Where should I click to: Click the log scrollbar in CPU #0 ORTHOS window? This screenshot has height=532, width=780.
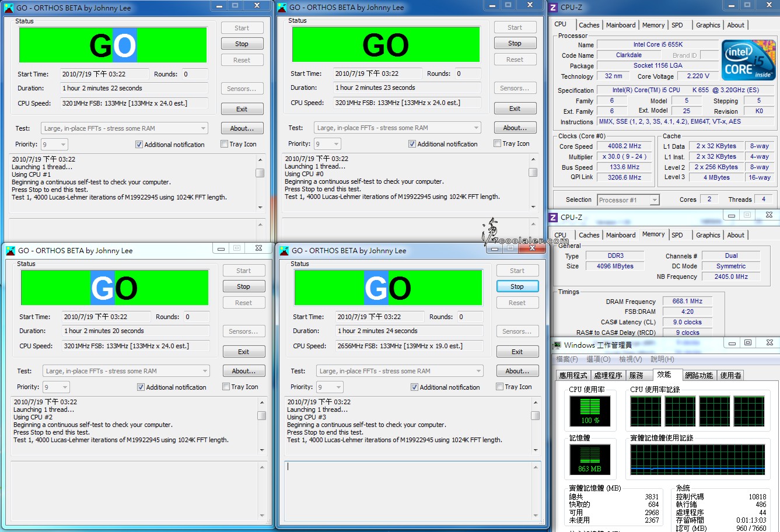pyautogui.click(x=533, y=182)
